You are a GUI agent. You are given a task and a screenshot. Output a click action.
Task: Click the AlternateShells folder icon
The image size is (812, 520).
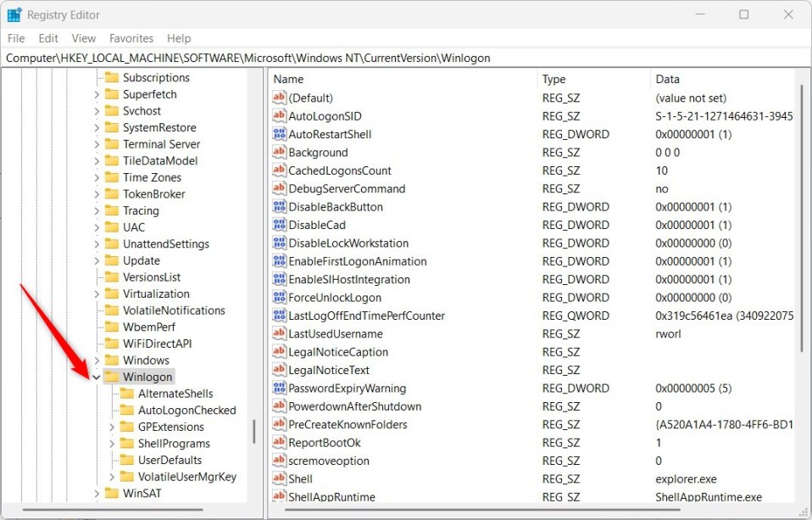click(127, 394)
